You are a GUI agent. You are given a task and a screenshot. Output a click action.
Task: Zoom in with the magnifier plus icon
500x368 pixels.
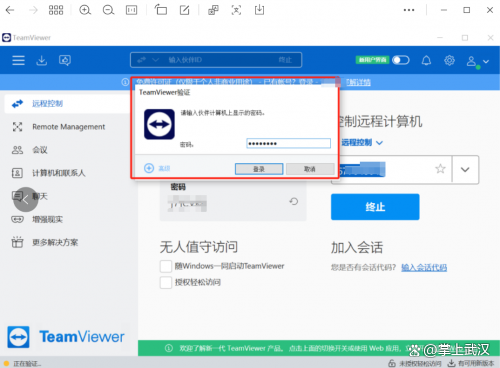pyautogui.click(x=85, y=10)
